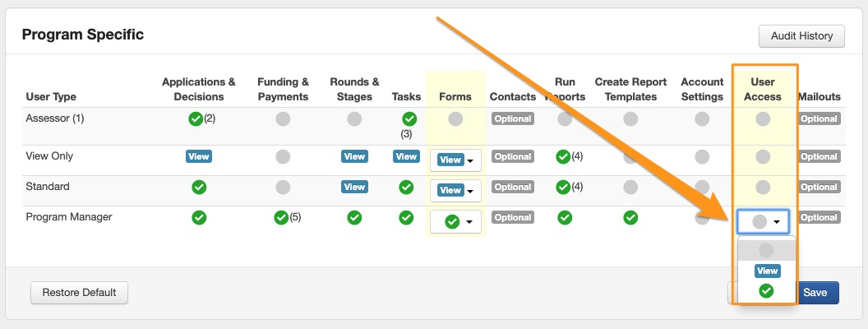Toggle Assessor Create Report Templates grey circle
Screen dimensions: 868x329
630,119
